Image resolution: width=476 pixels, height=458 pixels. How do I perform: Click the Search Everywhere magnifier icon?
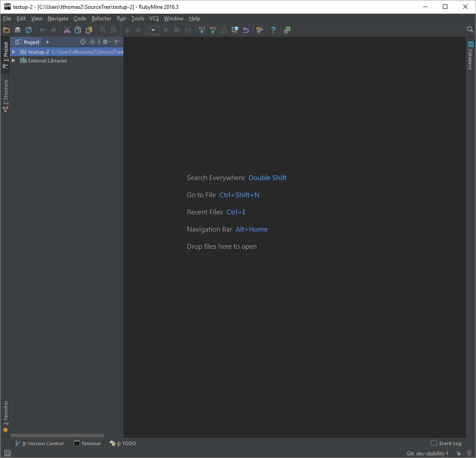coord(470,30)
